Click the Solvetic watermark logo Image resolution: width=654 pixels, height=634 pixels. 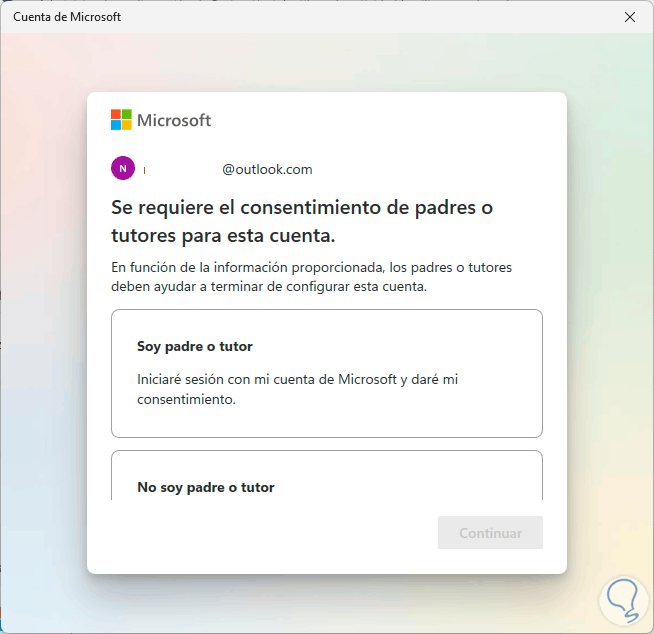pyautogui.click(x=624, y=601)
